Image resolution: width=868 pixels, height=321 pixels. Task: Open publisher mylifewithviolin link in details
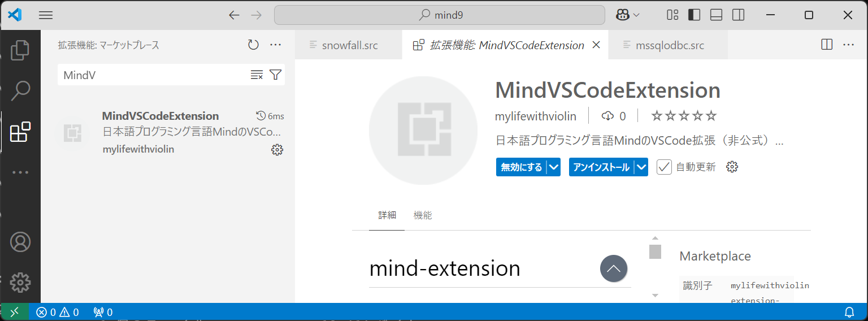[536, 116]
